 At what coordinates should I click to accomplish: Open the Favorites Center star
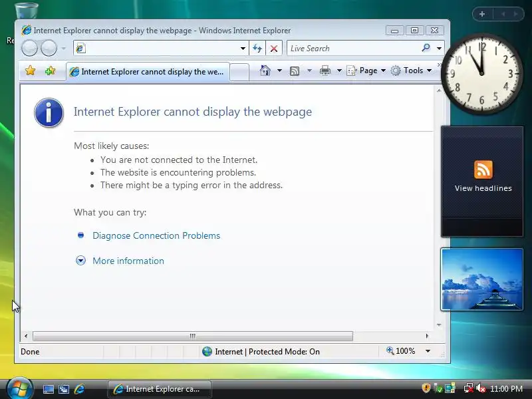click(30, 70)
